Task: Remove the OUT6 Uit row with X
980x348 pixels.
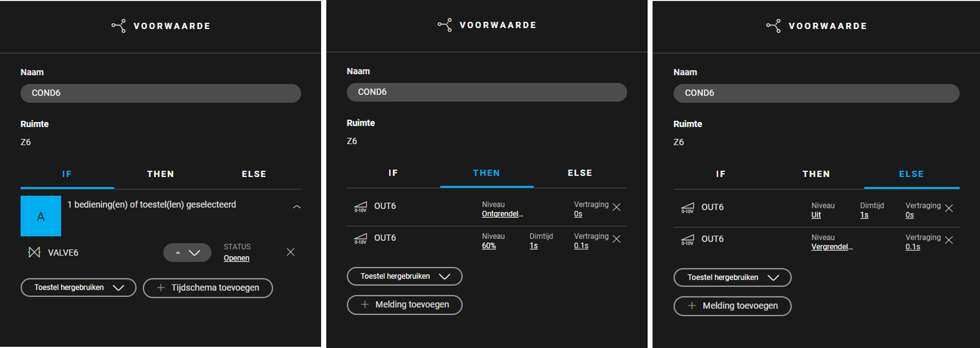Action: point(949,208)
